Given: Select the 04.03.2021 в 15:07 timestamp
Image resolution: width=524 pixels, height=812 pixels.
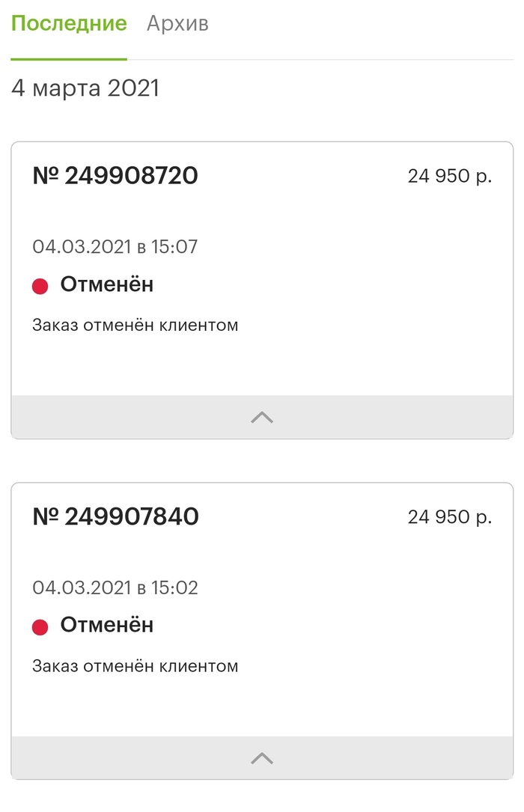Looking at the screenshot, I should point(115,246).
